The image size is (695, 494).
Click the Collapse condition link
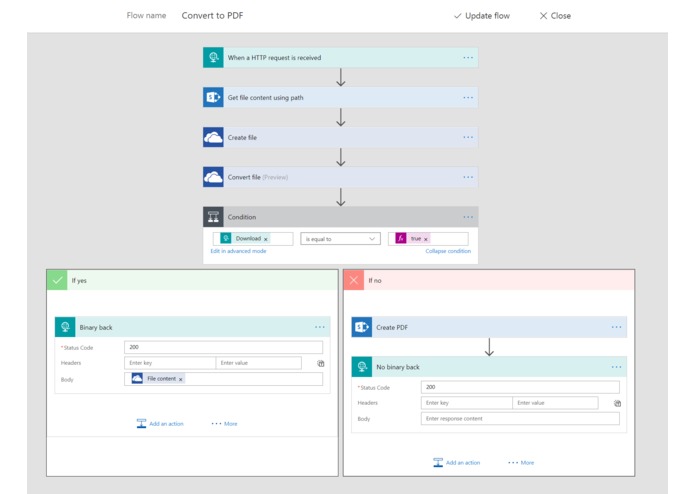point(448,251)
